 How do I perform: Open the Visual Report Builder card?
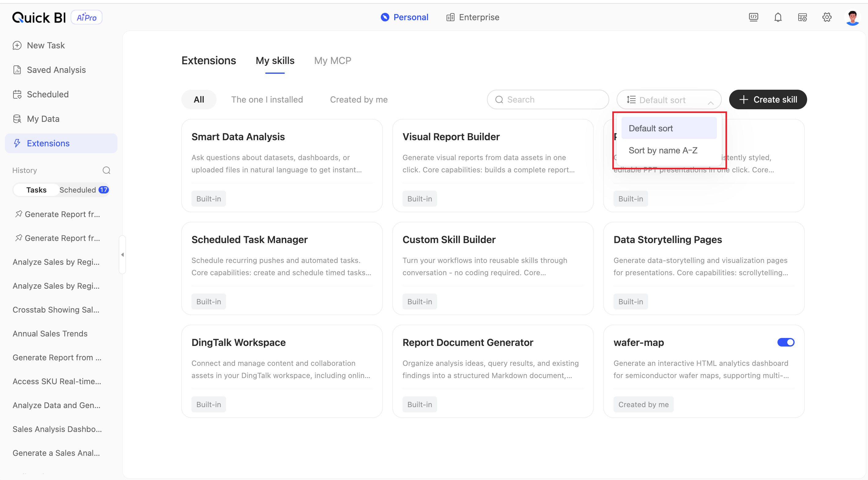tap(493, 166)
